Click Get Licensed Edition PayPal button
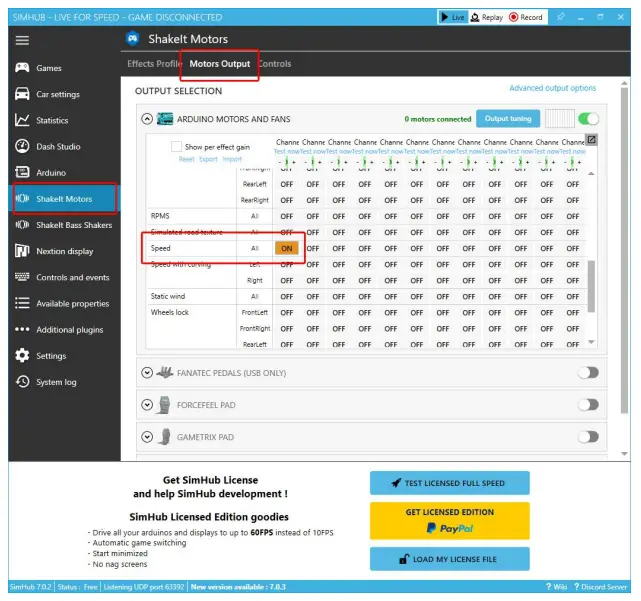The image size is (641, 601). (x=450, y=520)
